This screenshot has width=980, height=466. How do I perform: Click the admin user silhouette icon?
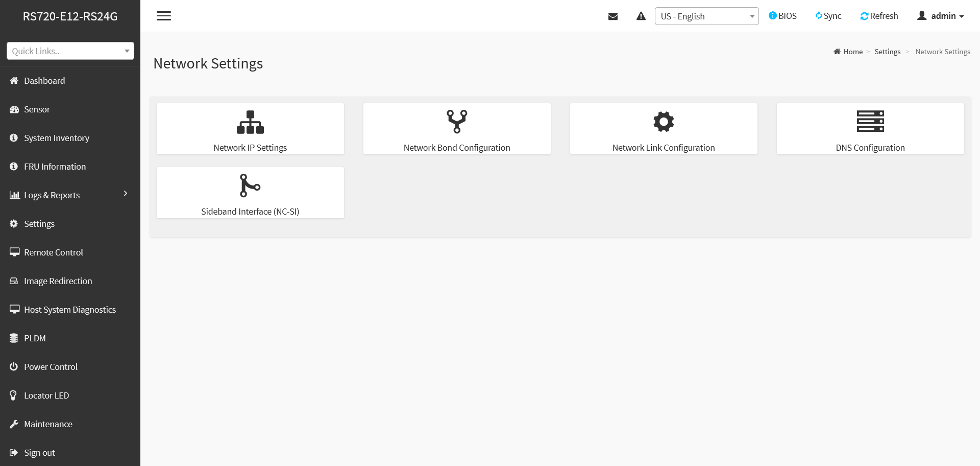pyautogui.click(x=922, y=15)
